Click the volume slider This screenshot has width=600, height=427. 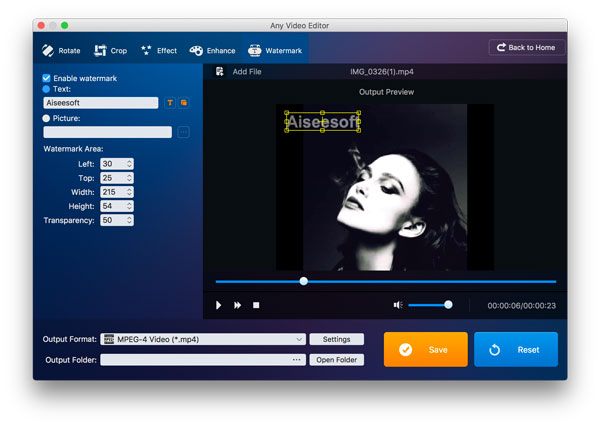coord(430,305)
